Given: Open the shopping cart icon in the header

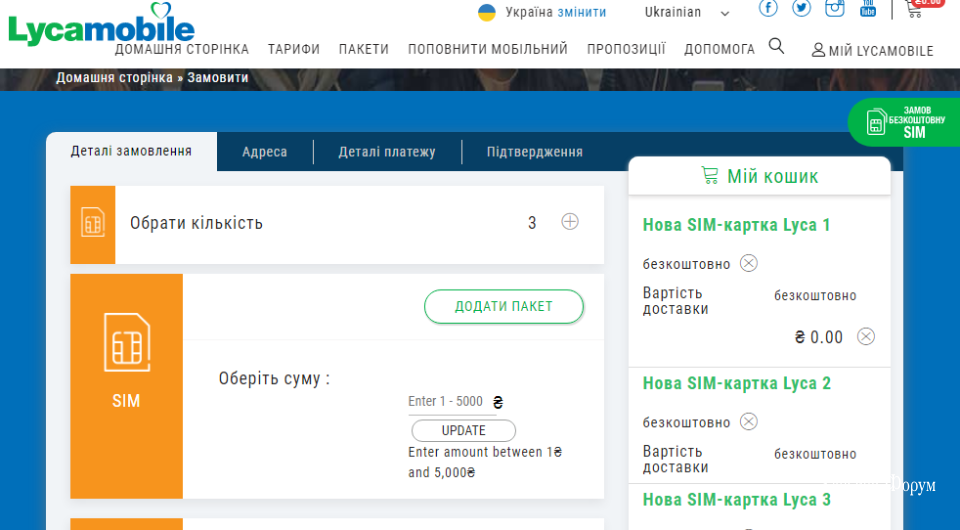Looking at the screenshot, I should (914, 9).
